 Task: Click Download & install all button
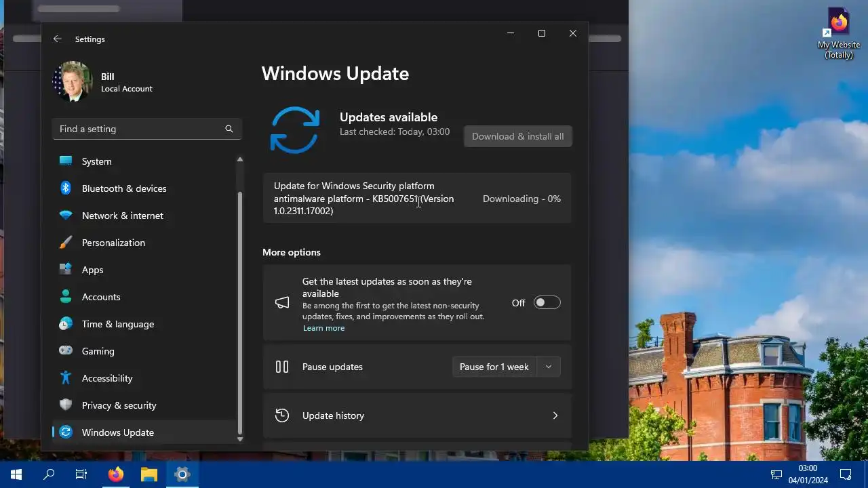(518, 136)
